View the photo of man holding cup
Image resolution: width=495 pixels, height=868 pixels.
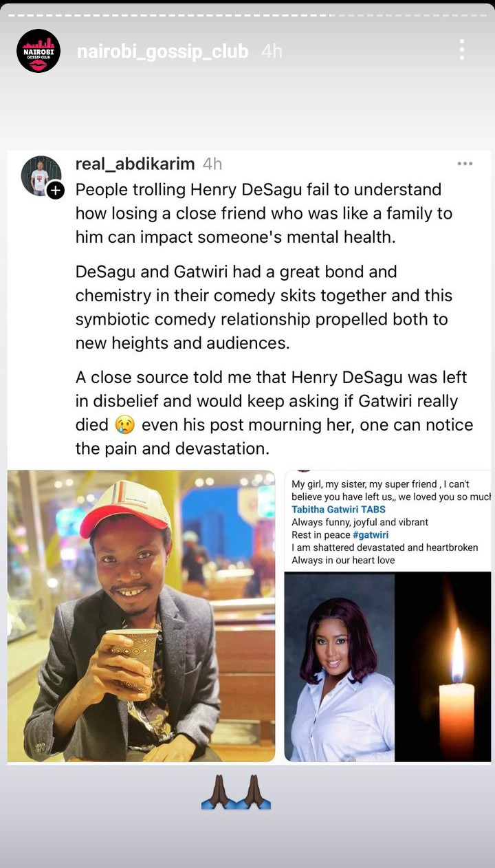click(141, 616)
